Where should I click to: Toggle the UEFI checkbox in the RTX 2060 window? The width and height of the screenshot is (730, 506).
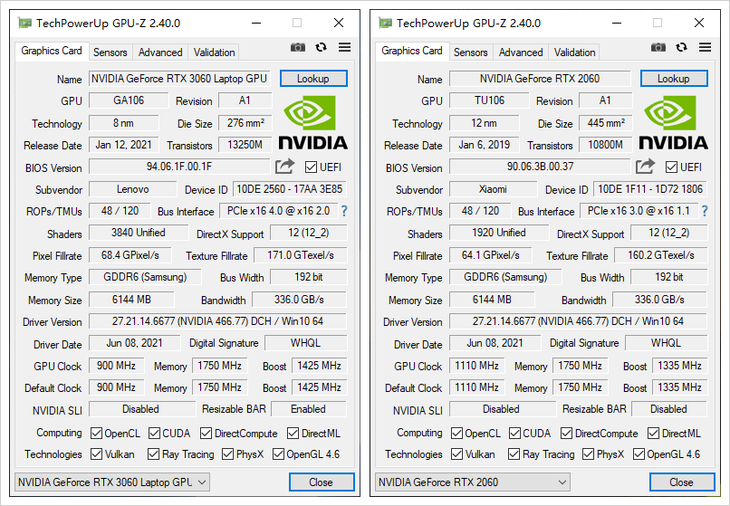[x=671, y=167]
